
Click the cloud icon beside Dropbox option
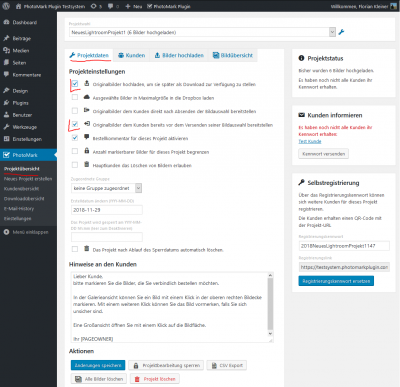[x=87, y=97]
